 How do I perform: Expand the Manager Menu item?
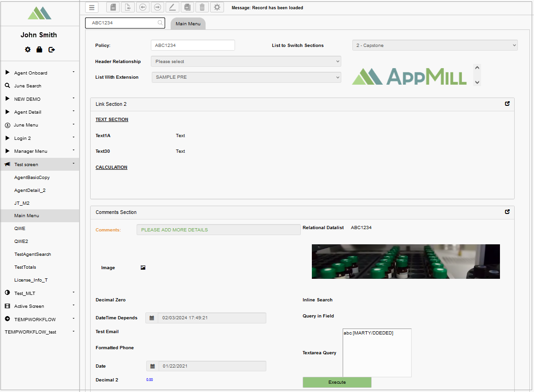pos(40,151)
